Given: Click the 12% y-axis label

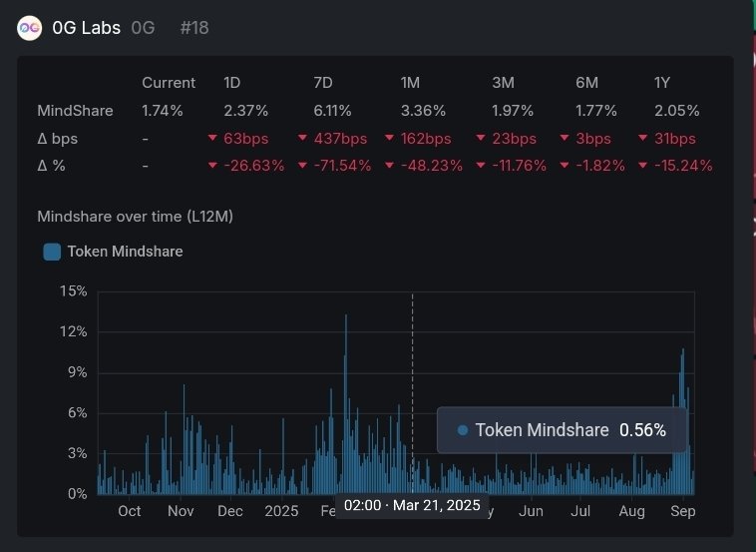Looking at the screenshot, I should [x=73, y=332].
